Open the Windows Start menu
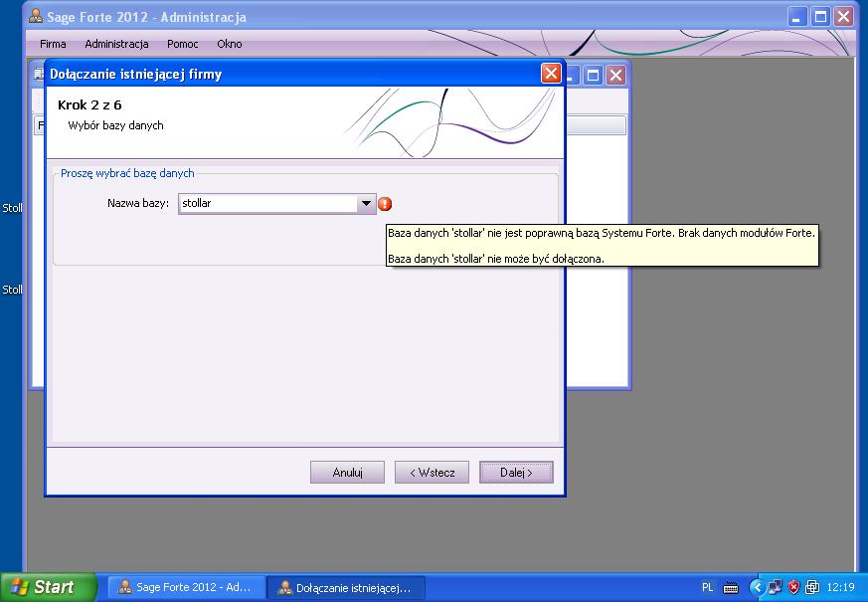 click(49, 587)
